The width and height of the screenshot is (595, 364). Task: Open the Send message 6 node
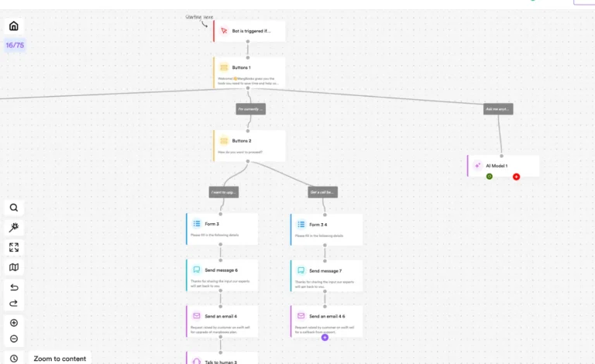pyautogui.click(x=222, y=275)
